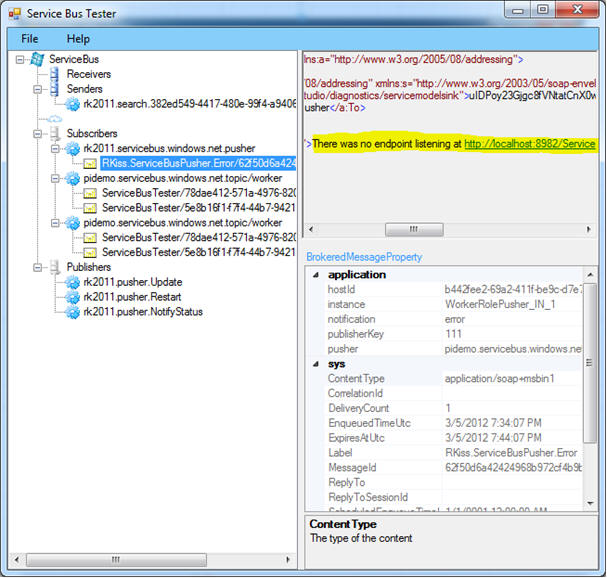
Task: Select publisher rk2011.pusher.Update
Action: click(x=133, y=282)
